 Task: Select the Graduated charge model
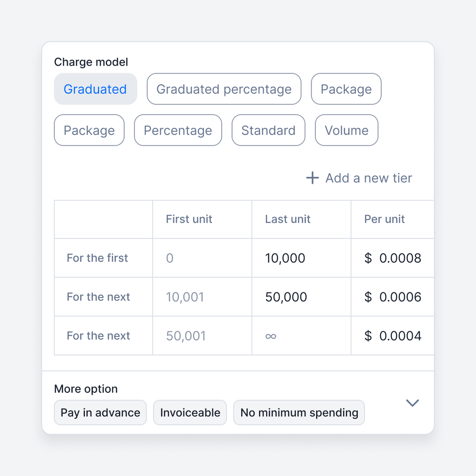click(95, 89)
